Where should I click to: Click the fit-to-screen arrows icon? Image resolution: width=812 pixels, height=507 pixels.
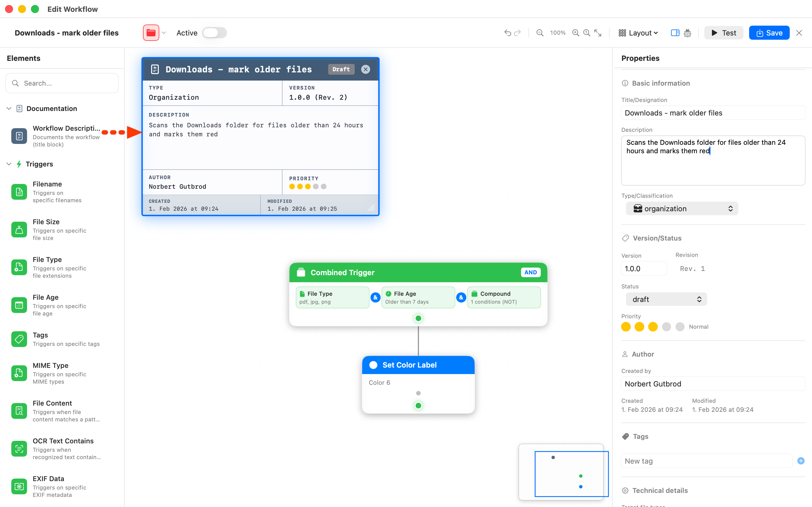(598, 33)
